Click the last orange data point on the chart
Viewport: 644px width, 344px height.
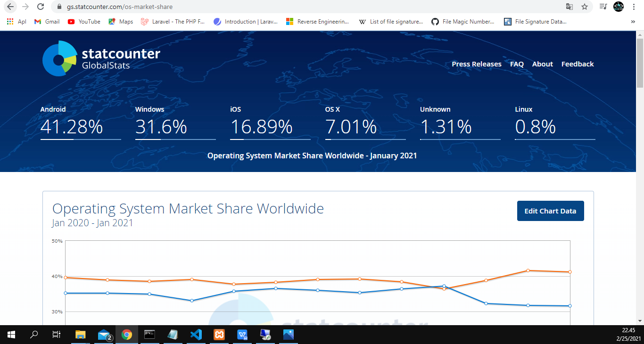click(x=570, y=272)
